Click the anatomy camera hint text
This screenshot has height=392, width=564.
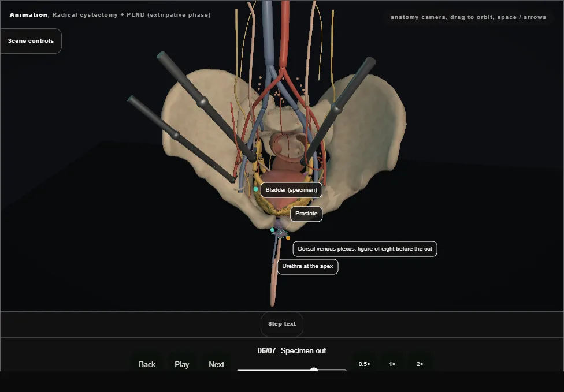[x=468, y=17]
